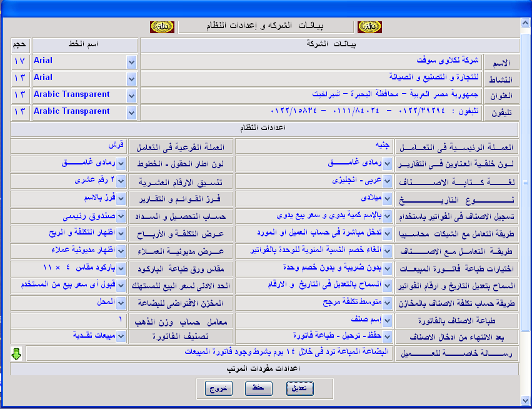Click the green down arrow icon
Image resolution: width=532 pixels, height=409 pixels.
(17, 353)
